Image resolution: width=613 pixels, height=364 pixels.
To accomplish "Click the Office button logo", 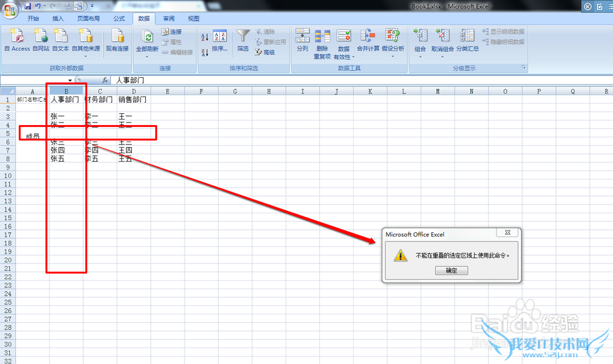I will [x=9, y=10].
